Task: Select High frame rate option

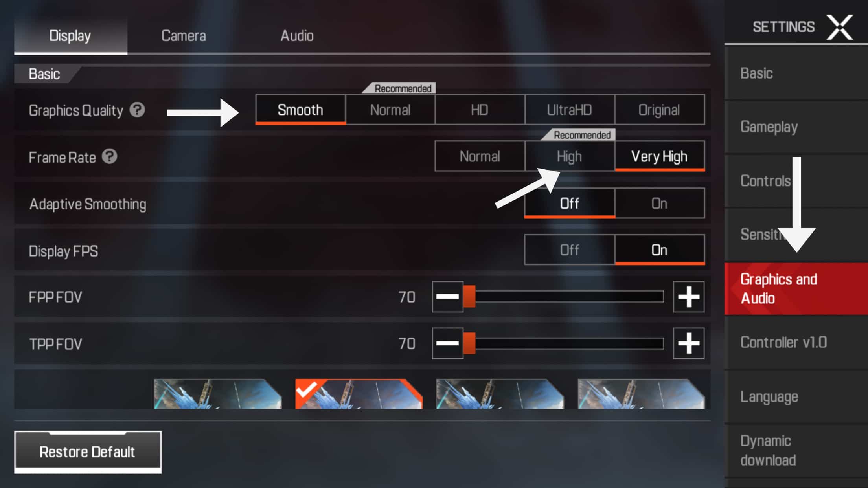Action: (569, 156)
